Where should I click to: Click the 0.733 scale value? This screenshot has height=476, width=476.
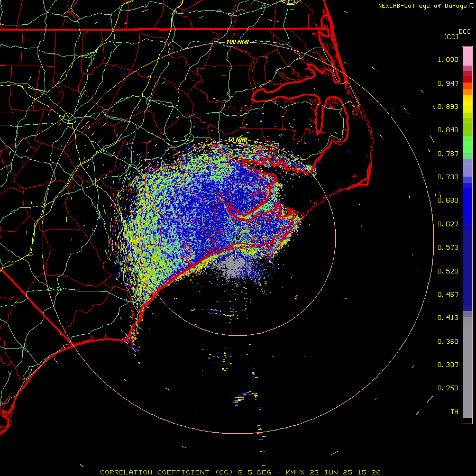click(448, 177)
